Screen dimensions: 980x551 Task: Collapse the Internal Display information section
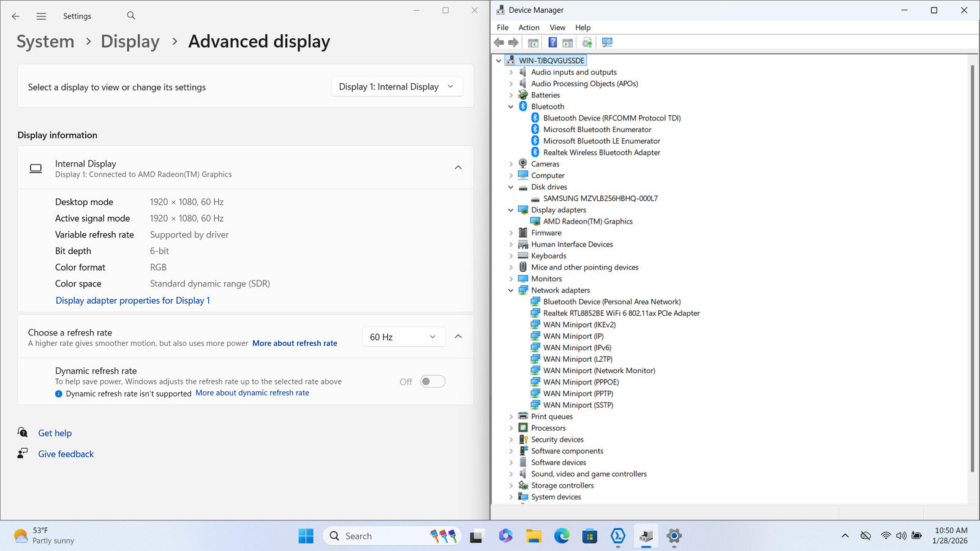pyautogui.click(x=458, y=168)
